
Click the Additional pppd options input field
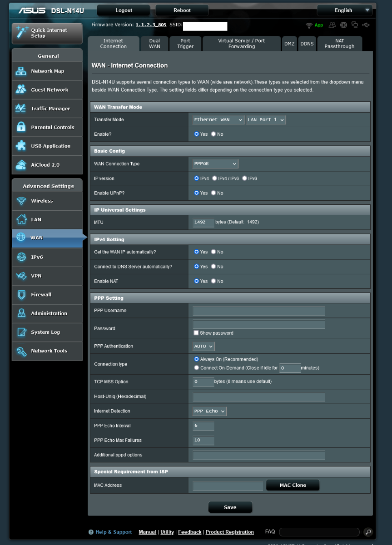(x=259, y=455)
